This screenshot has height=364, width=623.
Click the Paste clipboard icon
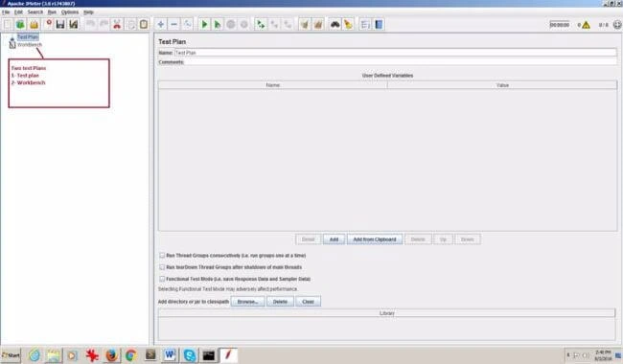point(144,25)
